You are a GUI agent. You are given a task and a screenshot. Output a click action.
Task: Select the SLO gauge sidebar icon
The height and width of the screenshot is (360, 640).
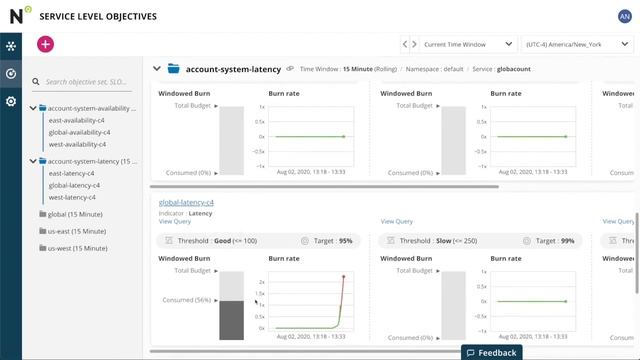tap(11, 73)
